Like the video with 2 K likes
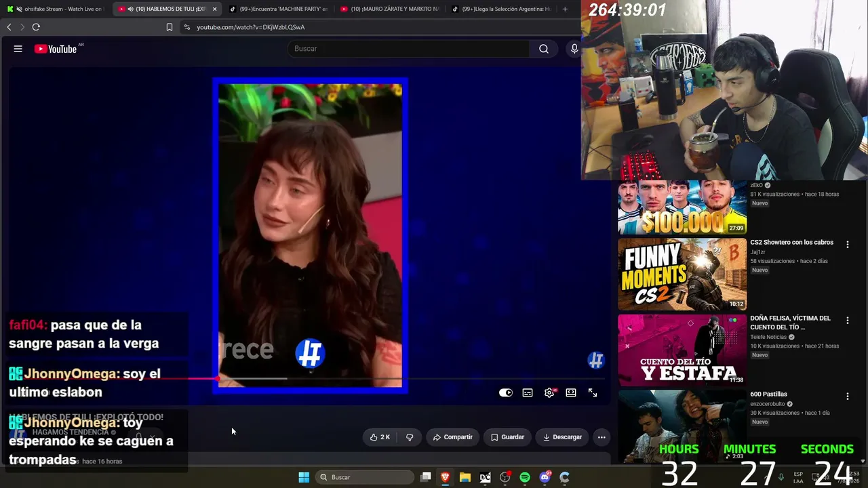 (x=380, y=437)
